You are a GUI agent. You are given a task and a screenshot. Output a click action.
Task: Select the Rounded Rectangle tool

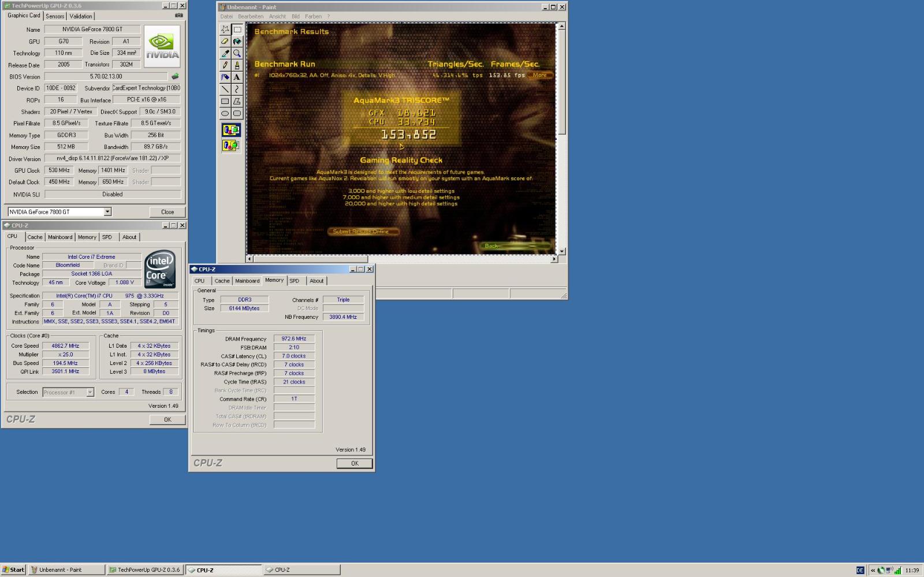pos(237,113)
